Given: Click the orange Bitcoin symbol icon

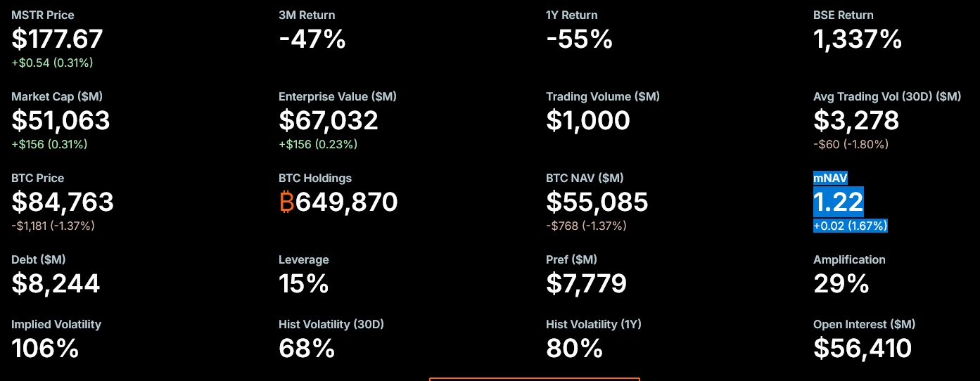Looking at the screenshot, I should (x=286, y=202).
